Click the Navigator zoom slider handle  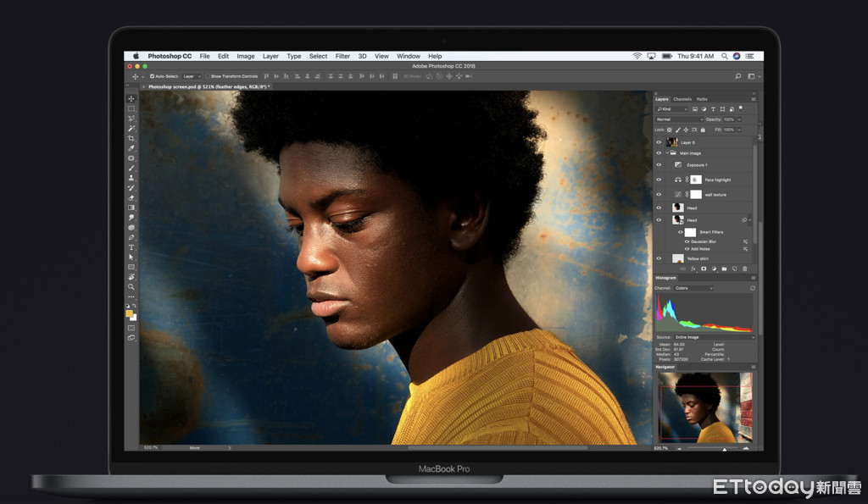[x=724, y=449]
